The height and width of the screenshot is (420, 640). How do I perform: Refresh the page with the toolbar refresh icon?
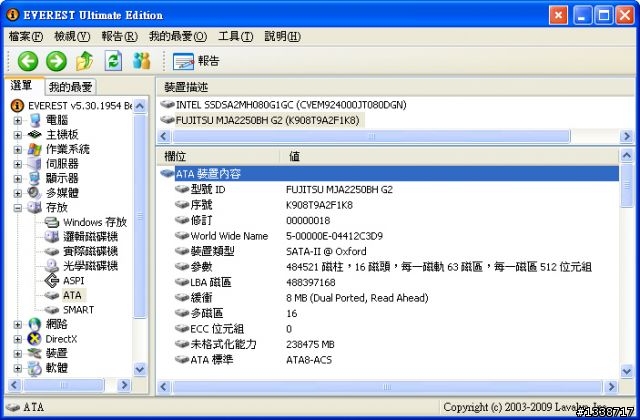[x=113, y=61]
